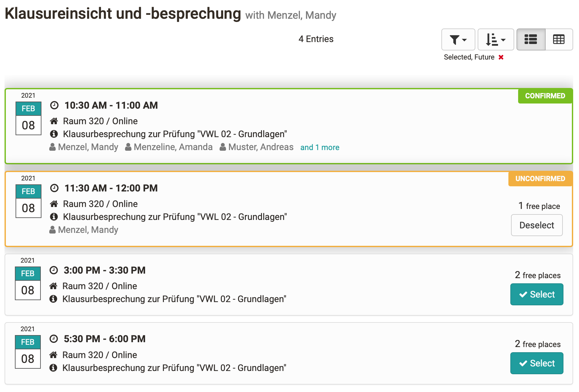This screenshot has width=579, height=392.
Task: Click the UNCONFIRMED status badge
Action: (x=540, y=179)
